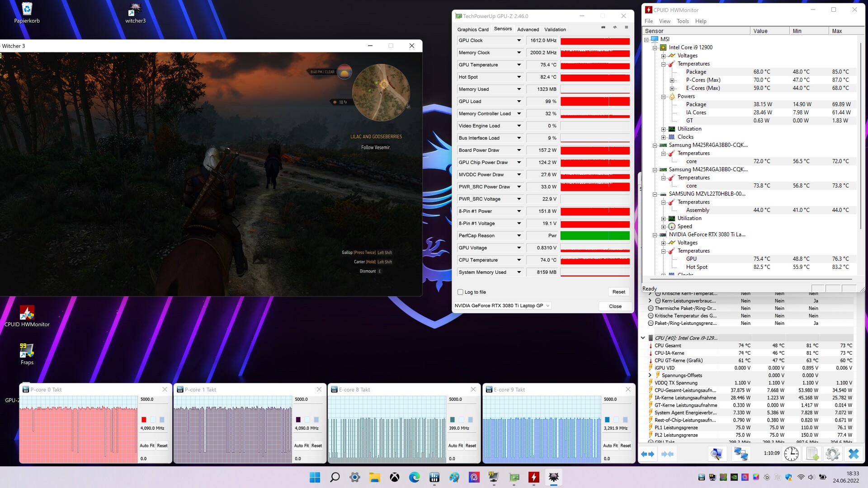The width and height of the screenshot is (868, 488).
Task: Open the Papierkorb recycle bin desktop icon
Action: coord(27,13)
